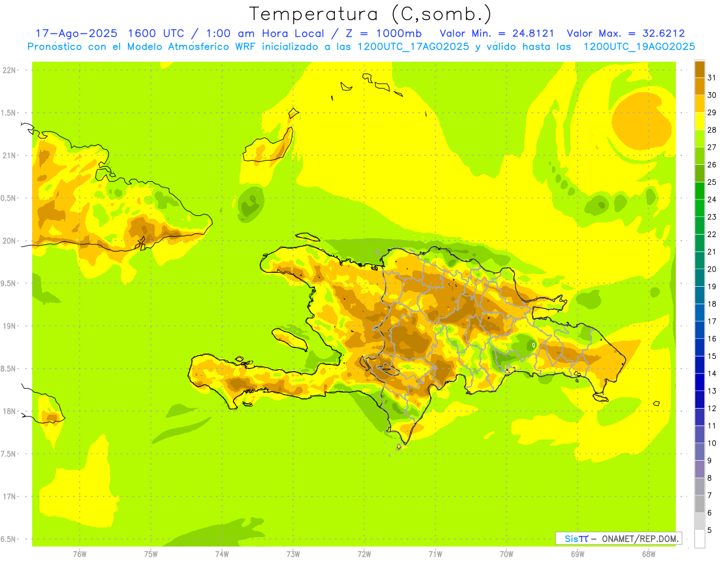The height and width of the screenshot is (562, 728).
Task: Click the "6" color scale label
Action: coord(710,513)
